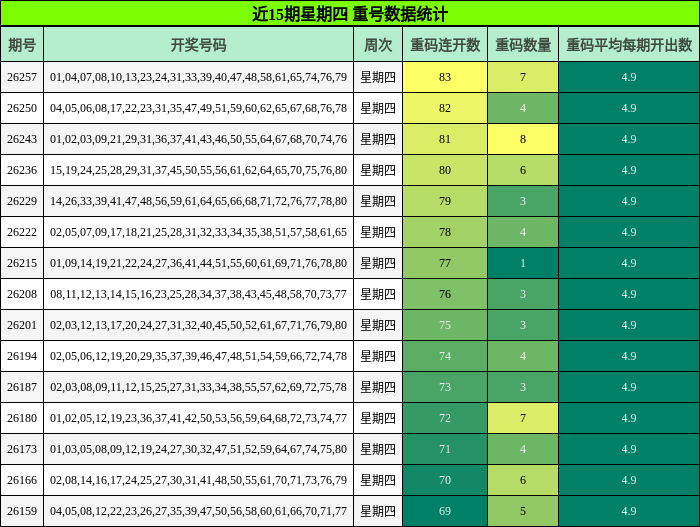The height and width of the screenshot is (527, 700).
Task: Click the winning numbers for period 26173
Action: click(199, 449)
